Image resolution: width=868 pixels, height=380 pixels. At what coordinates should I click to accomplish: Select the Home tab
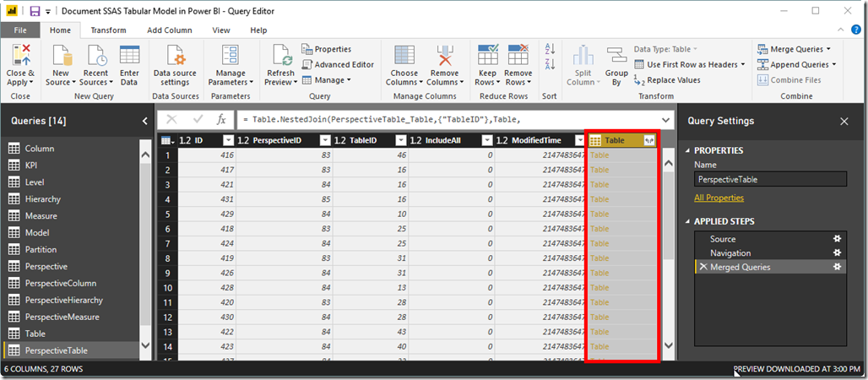(60, 30)
